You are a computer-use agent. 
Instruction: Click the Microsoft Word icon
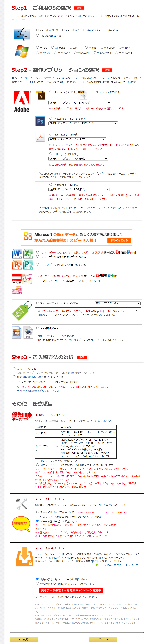coord(17,254)
